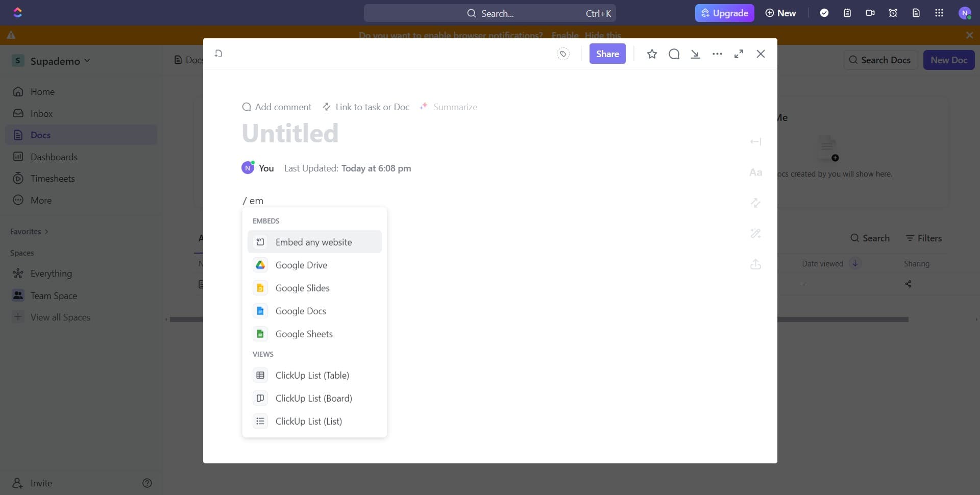Open the app center grid icon
The image size is (980, 495).
939,13
